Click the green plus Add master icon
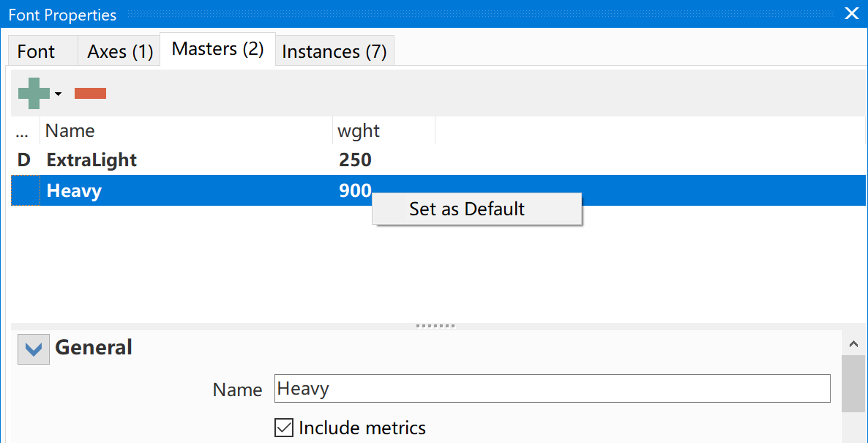 point(34,93)
